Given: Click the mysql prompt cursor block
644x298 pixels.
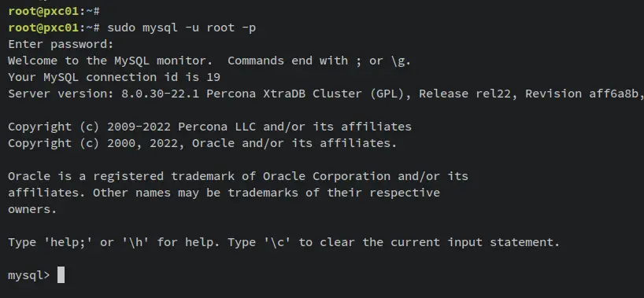Looking at the screenshot, I should point(61,274).
